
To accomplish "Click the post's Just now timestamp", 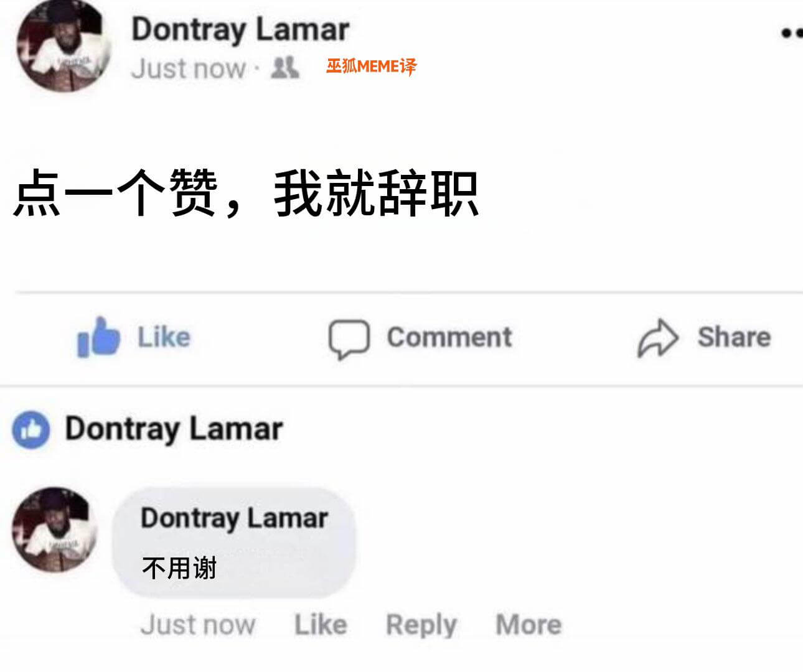I will point(189,68).
